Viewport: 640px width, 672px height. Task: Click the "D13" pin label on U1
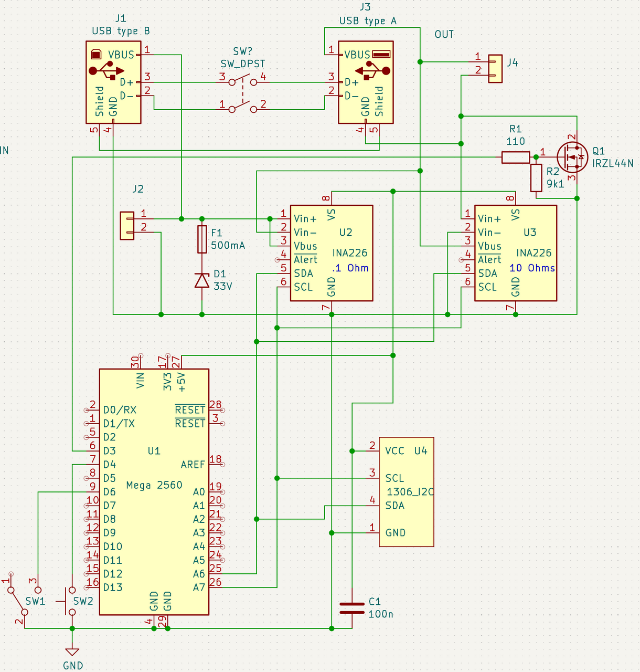tap(113, 587)
